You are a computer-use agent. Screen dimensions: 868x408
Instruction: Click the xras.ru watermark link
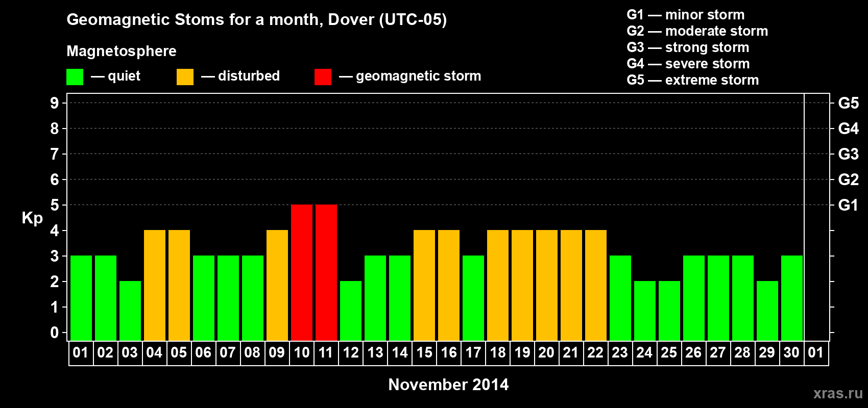click(838, 393)
